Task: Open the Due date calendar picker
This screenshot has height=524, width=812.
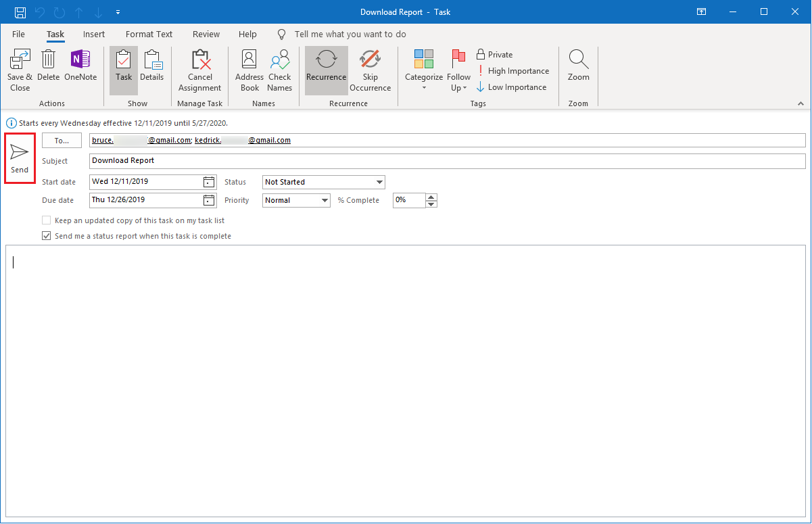Action: 210,200
